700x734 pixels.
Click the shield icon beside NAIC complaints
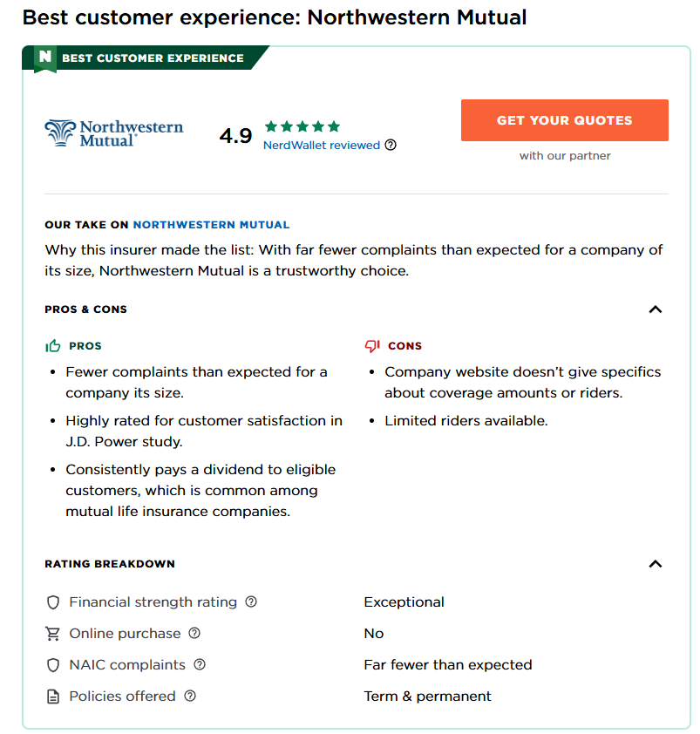pos(53,665)
